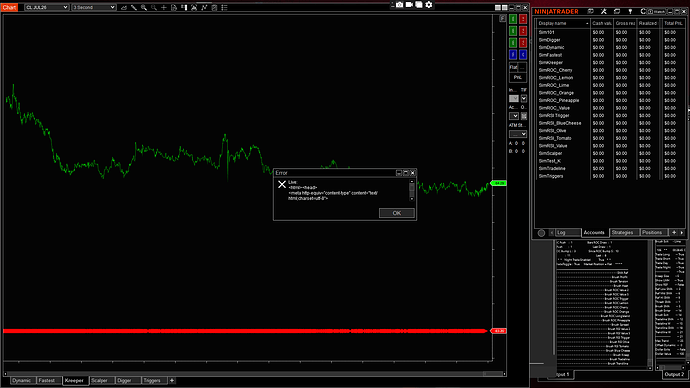This screenshot has height=388, width=690.
Task: Click the quantity calculator icon in Chart Trader
Action: pos(524,116)
